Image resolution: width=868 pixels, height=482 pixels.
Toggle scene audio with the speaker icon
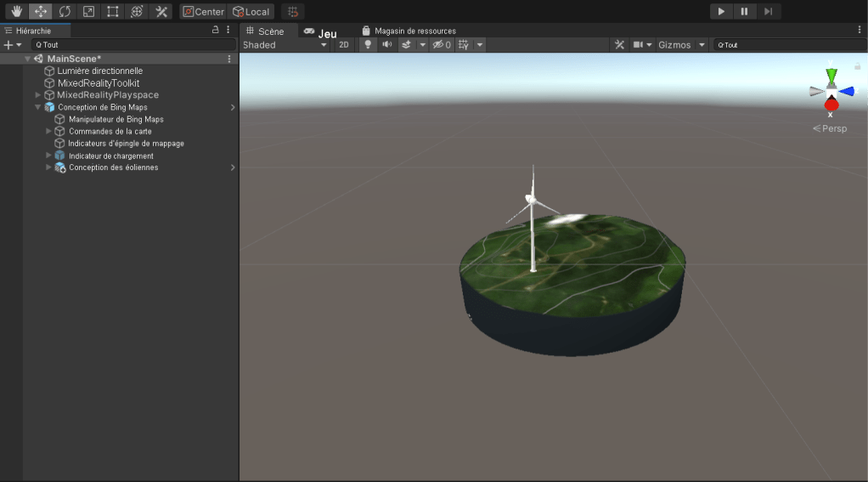387,45
